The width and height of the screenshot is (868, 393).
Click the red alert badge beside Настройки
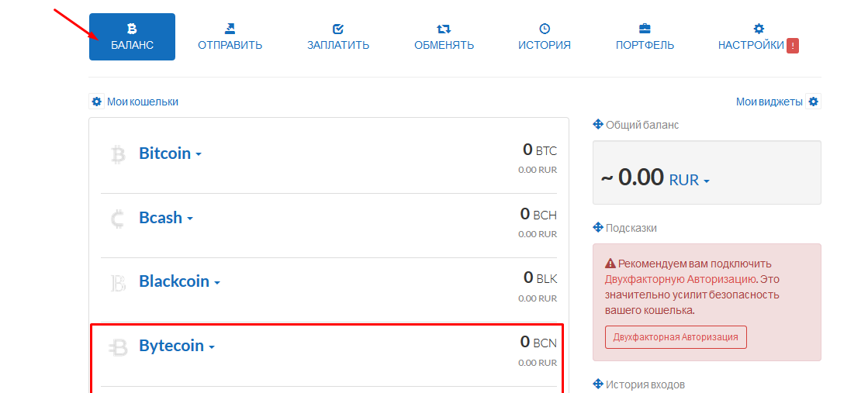click(793, 46)
